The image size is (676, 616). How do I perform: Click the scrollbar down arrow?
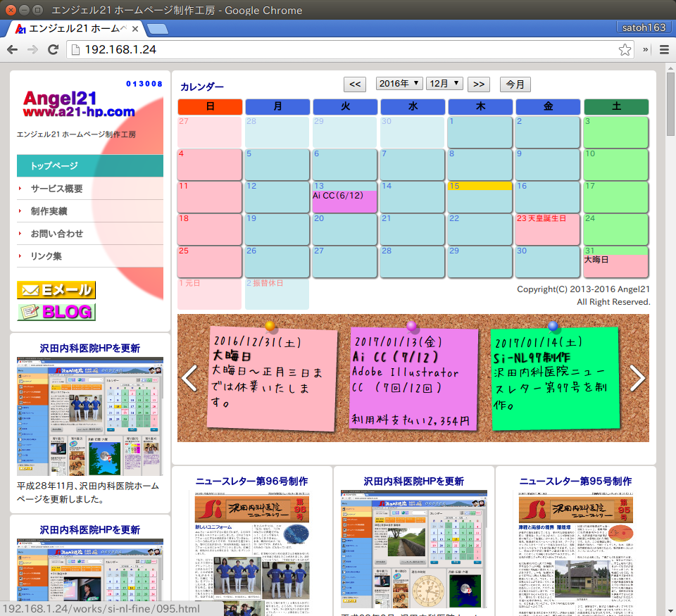pyautogui.click(x=670, y=611)
